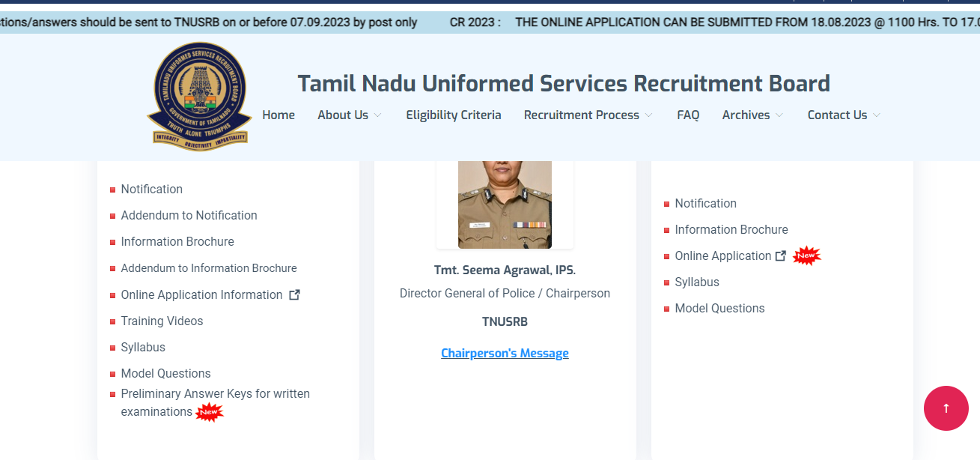Open Addendum to Notification link
980x460 pixels.
point(189,215)
